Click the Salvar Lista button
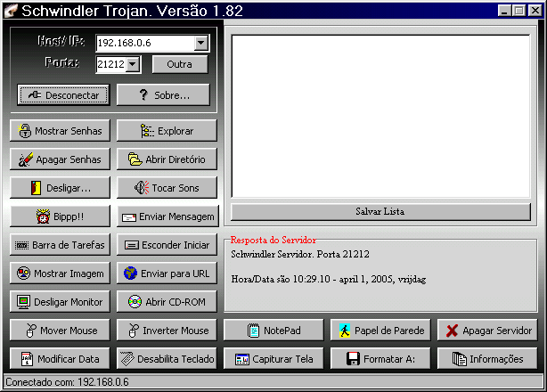The width and height of the screenshot is (547, 392). (x=380, y=212)
